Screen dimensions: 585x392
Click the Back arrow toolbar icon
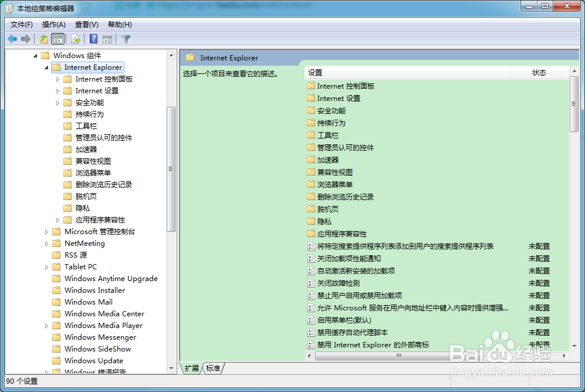(x=12, y=39)
